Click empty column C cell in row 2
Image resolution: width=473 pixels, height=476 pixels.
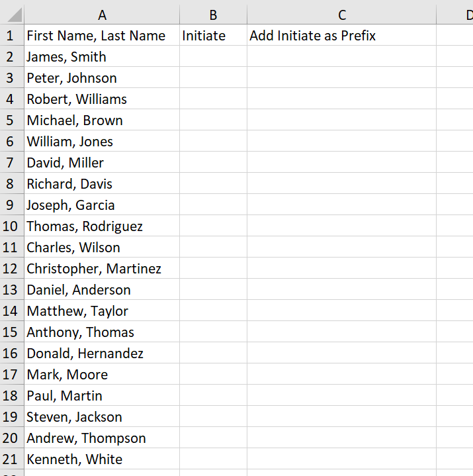pyautogui.click(x=341, y=57)
